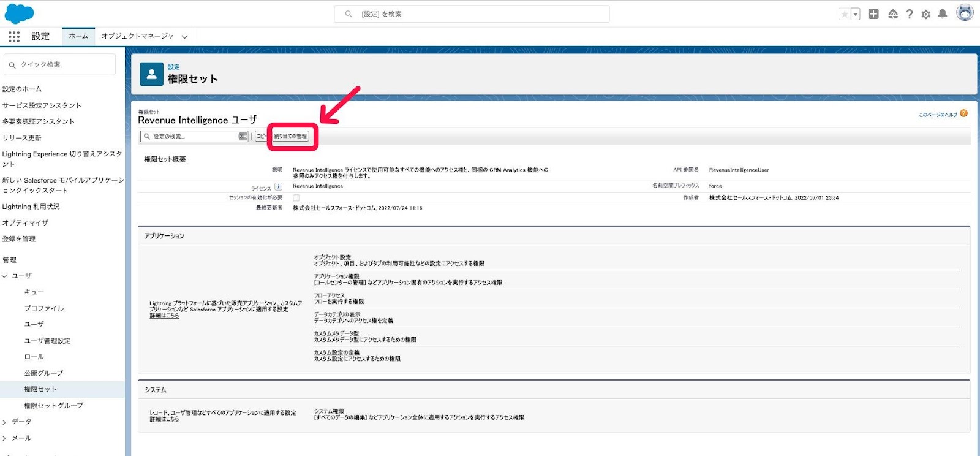
Task: Focus the クイック検索 sidebar field
Action: click(x=59, y=64)
